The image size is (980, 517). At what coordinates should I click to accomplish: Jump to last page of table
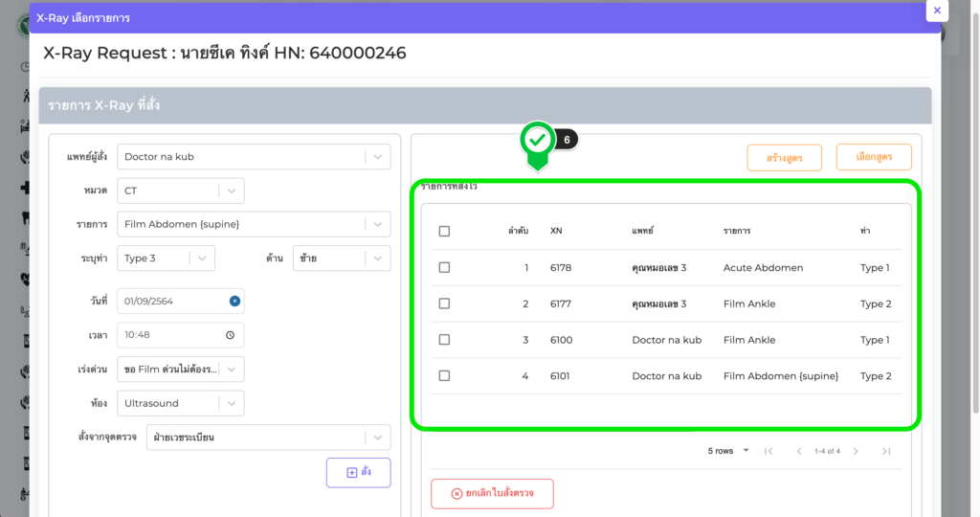886,451
